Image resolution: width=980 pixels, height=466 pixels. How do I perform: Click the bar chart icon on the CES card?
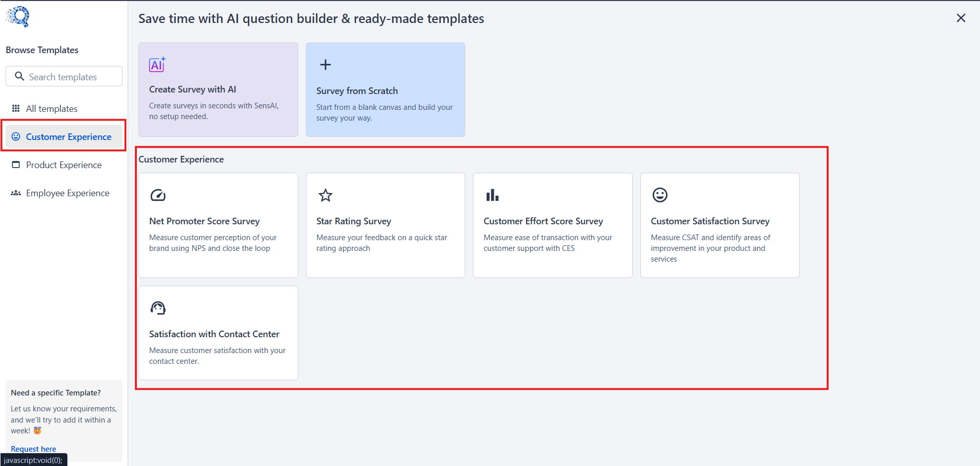(492, 195)
